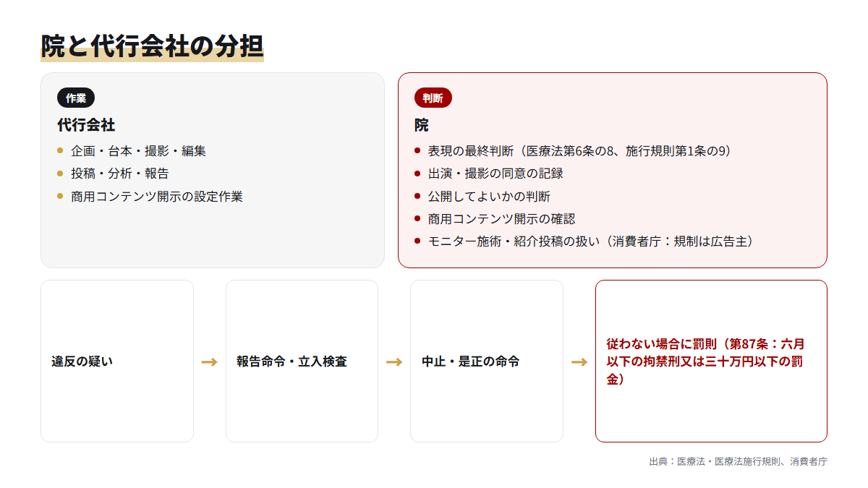Click the slide title 院と代行会社の分担
Viewport: 868px width, 488px height.
(x=152, y=46)
